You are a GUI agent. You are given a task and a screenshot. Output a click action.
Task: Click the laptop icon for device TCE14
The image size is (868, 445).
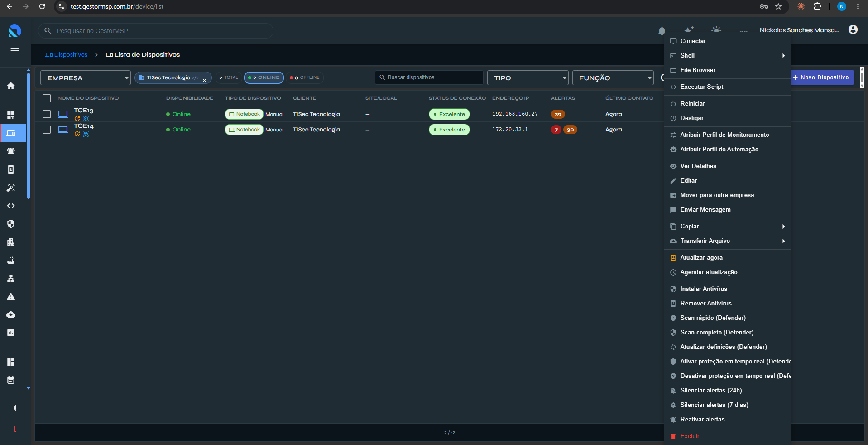(63, 130)
